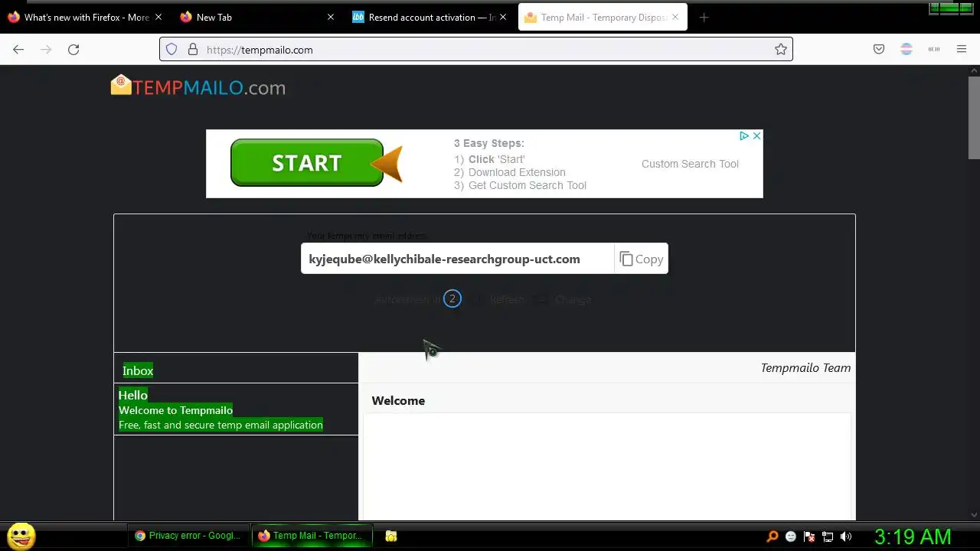
Task: Click 'Free, fast and secure temp email' line
Action: point(220,425)
